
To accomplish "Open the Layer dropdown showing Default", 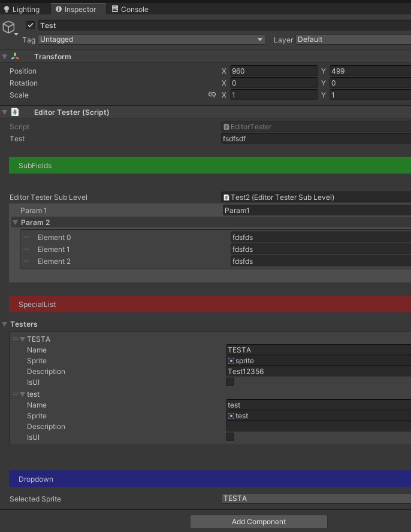I will point(353,39).
